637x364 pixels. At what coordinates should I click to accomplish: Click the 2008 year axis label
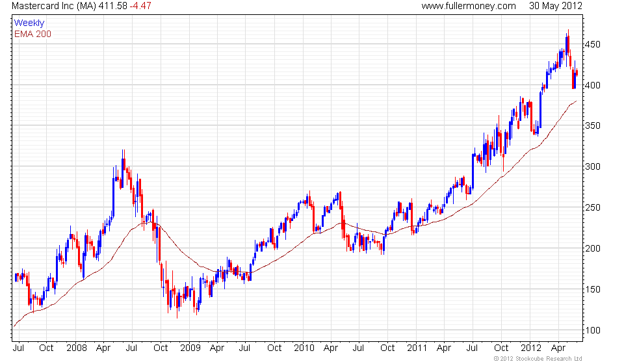[77, 348]
